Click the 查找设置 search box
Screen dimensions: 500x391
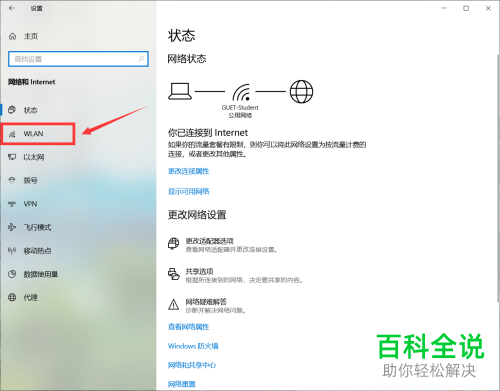(x=78, y=59)
